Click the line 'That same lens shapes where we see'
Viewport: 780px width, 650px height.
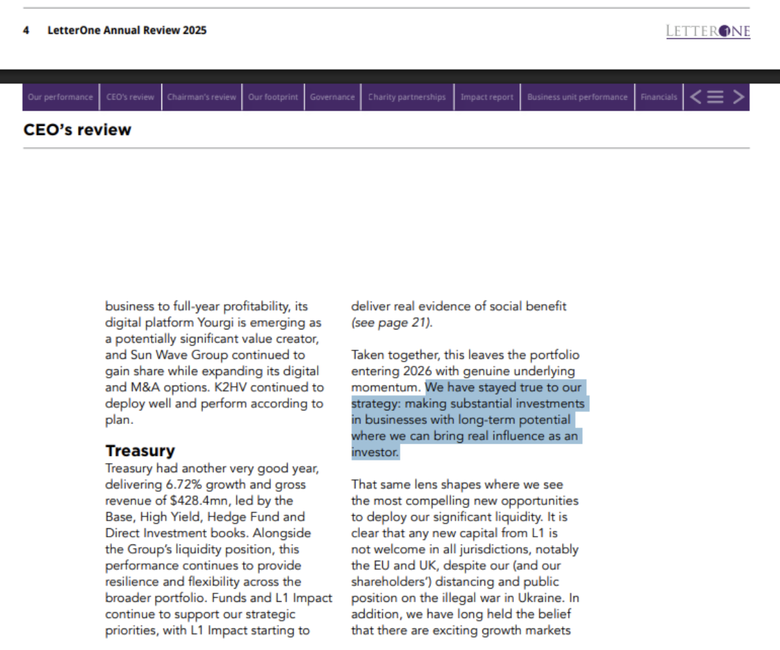click(457, 484)
